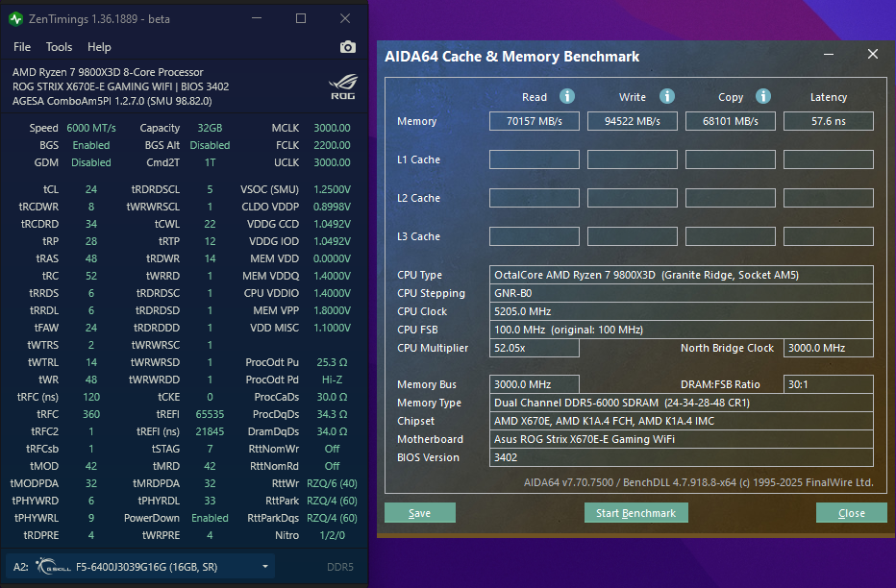The image size is (896, 588).
Task: Click the info icon next to Read
Action: [567, 96]
